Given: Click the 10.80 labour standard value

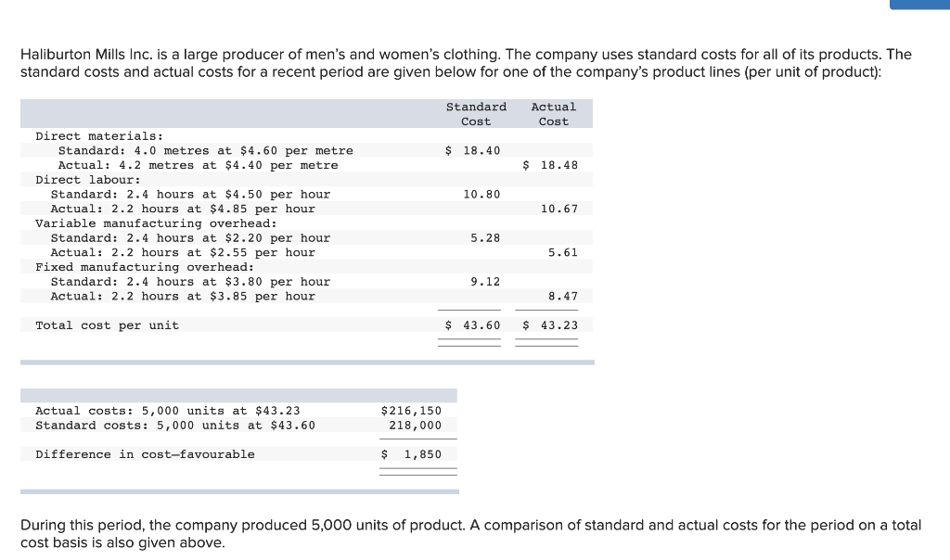Looking at the screenshot, I should 481,195.
